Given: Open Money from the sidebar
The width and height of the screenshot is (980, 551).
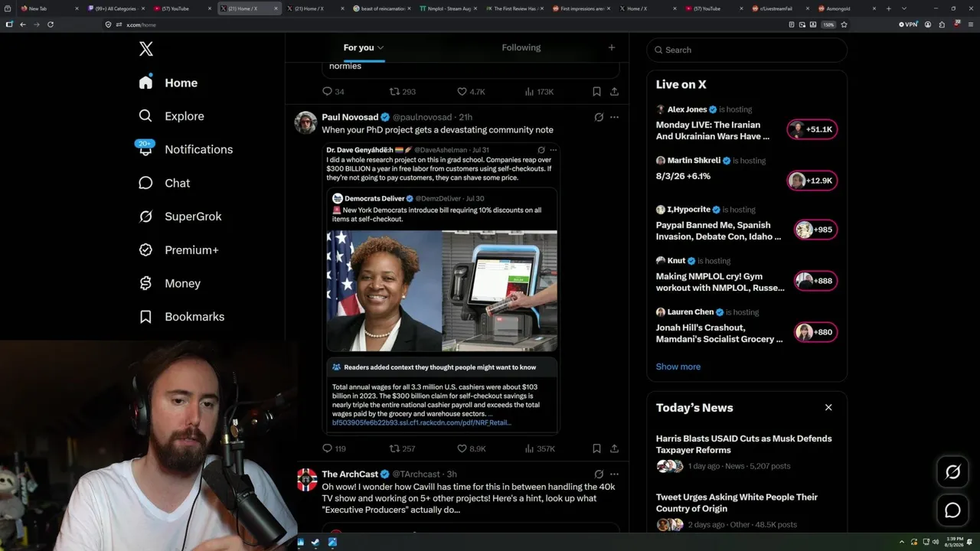Looking at the screenshot, I should click(x=169, y=283).
